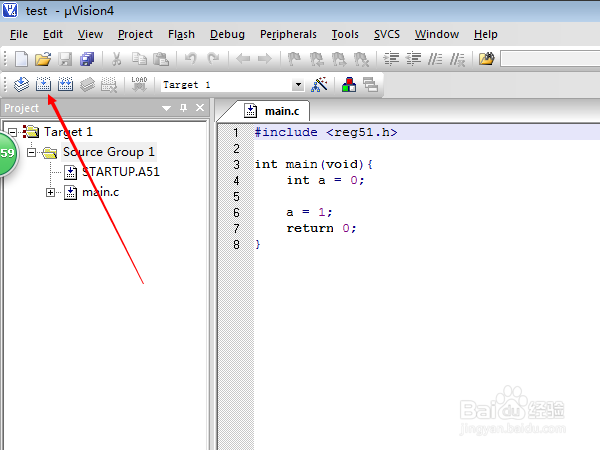Open Project panel window position menu arrow
The width and height of the screenshot is (600, 450).
[x=166, y=108]
